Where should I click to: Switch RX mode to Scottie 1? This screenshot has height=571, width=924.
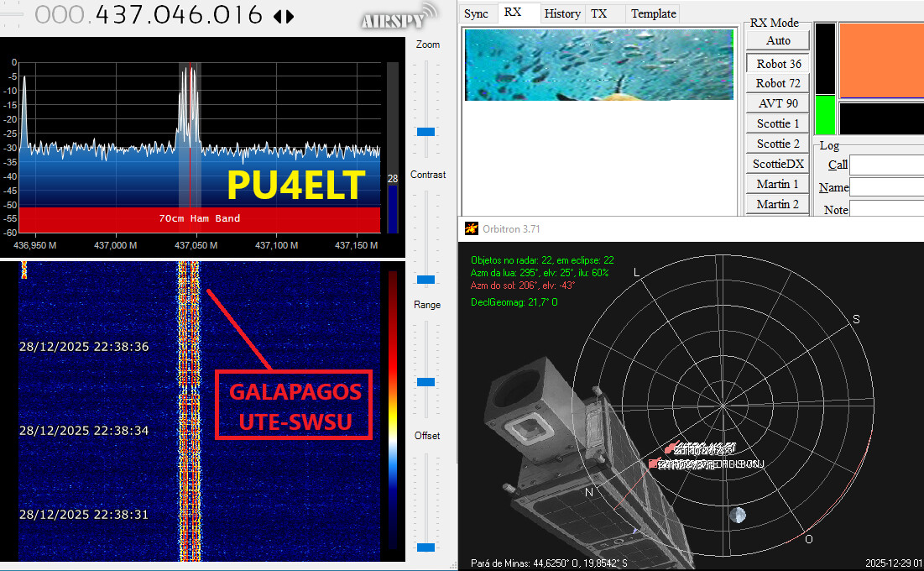click(778, 123)
